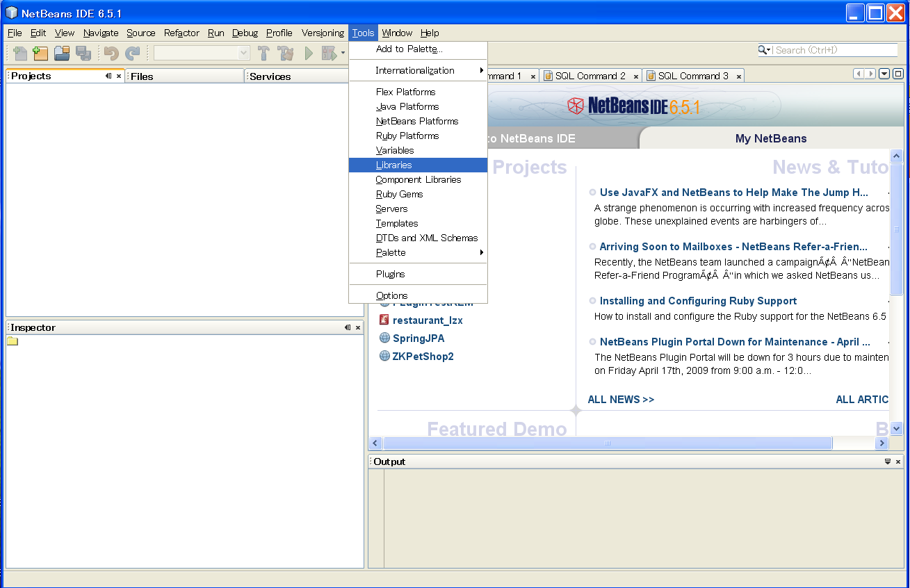
Task: Click the Redo arrow icon
Action: click(132, 53)
